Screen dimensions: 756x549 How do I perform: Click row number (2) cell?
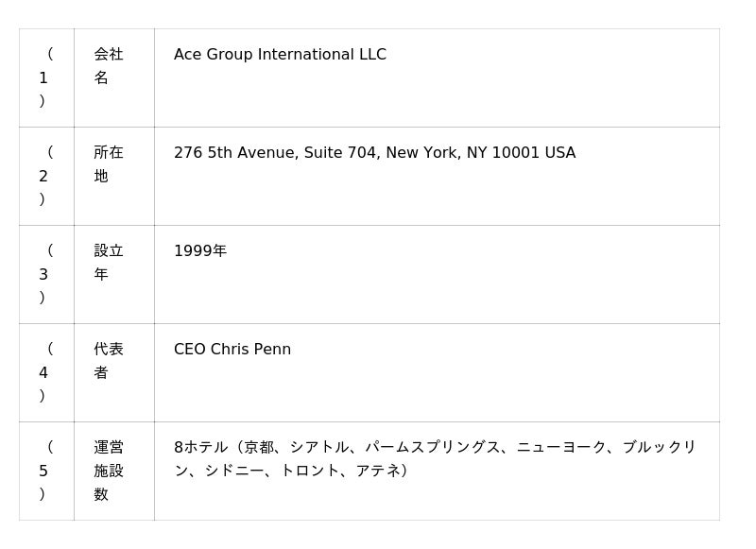43,176
